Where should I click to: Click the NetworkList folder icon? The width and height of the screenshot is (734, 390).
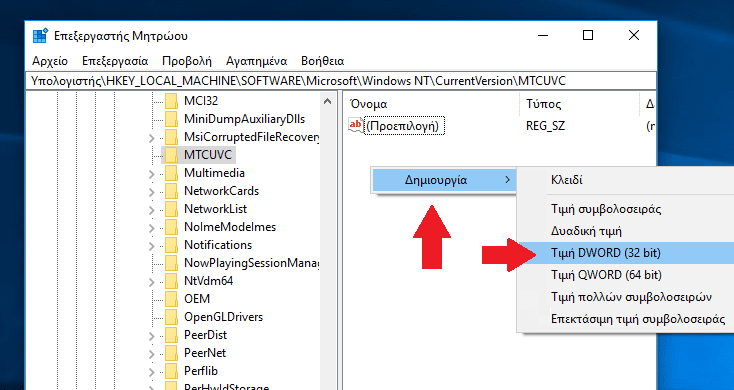172,209
